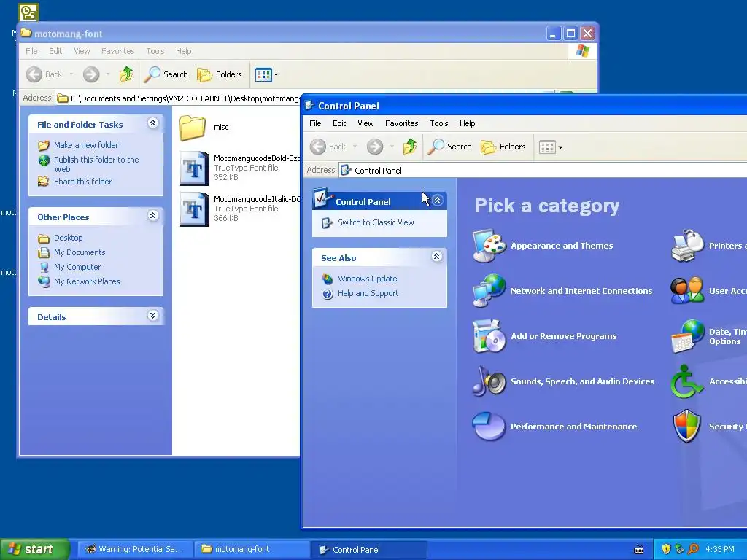Viewport: 747px width, 560px height.
Task: Select MotomangucodeBold TrueType font file icon
Action: coord(194,168)
